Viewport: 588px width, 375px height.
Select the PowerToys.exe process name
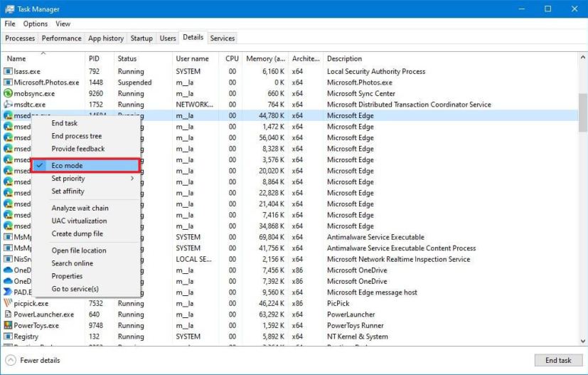(x=36, y=325)
